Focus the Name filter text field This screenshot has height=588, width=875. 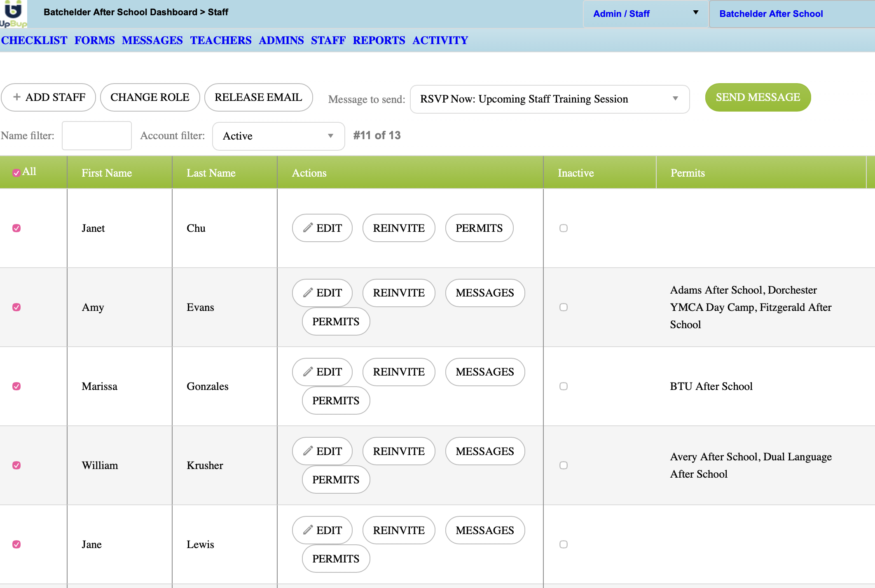[97, 135]
